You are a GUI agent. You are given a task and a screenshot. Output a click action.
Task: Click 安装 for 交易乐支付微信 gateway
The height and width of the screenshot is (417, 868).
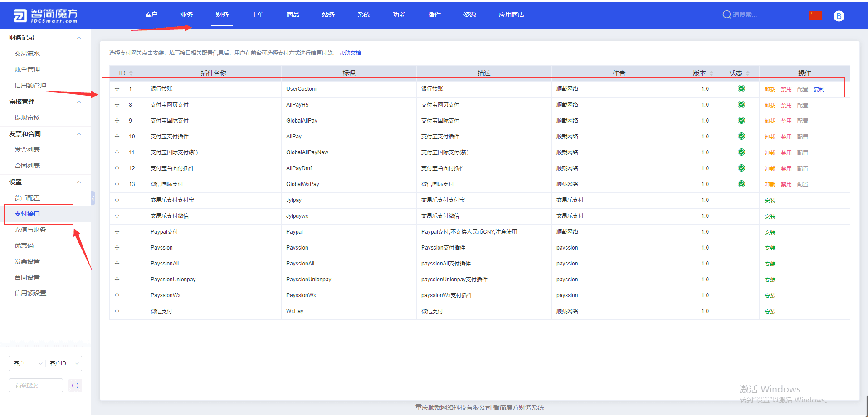(x=770, y=216)
